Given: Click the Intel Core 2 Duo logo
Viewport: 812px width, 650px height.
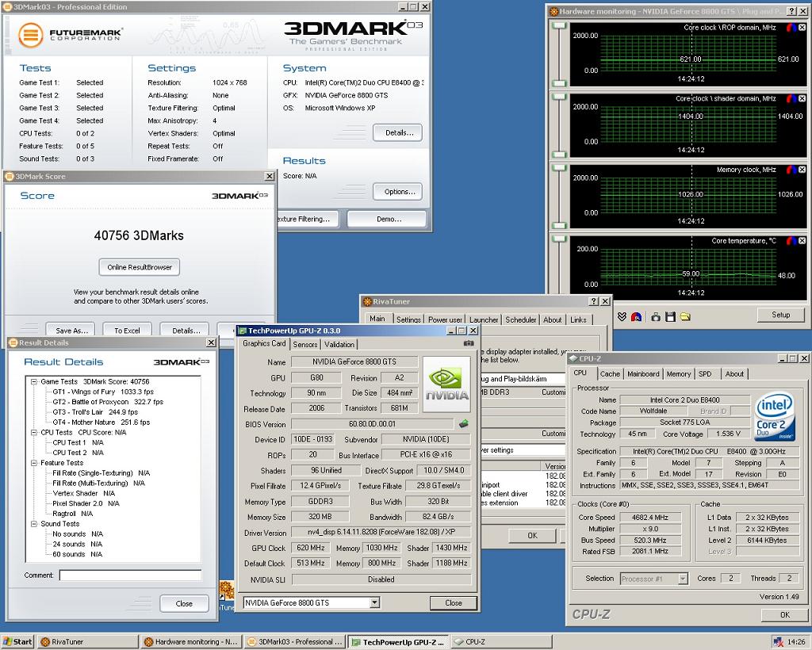Looking at the screenshot, I should [x=774, y=417].
